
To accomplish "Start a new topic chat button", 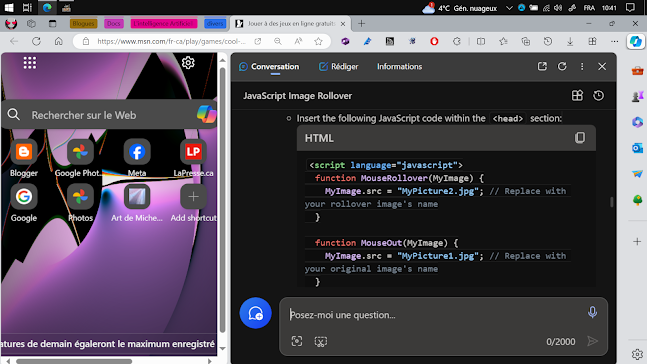I will (x=255, y=313).
